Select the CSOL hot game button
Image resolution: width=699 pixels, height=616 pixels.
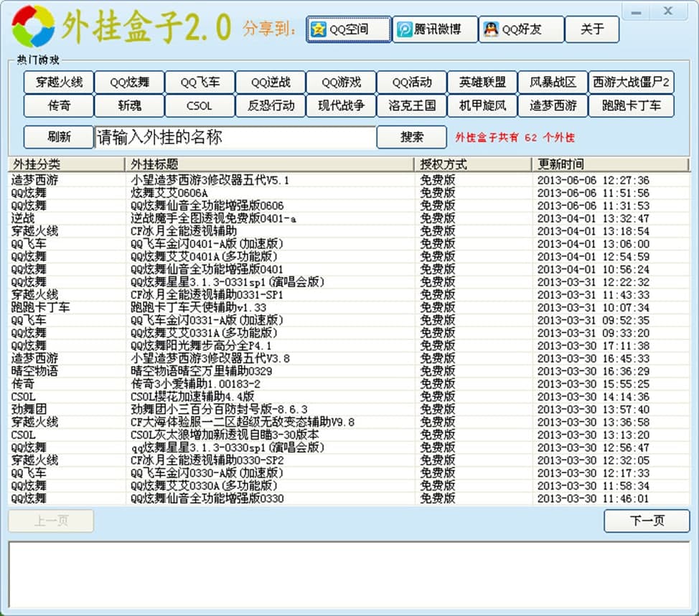click(200, 106)
